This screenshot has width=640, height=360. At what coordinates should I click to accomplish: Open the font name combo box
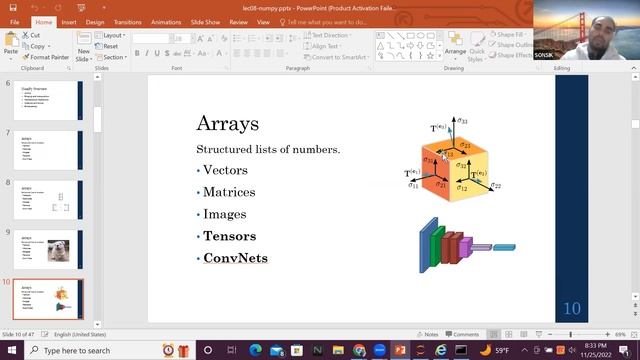(x=153, y=39)
